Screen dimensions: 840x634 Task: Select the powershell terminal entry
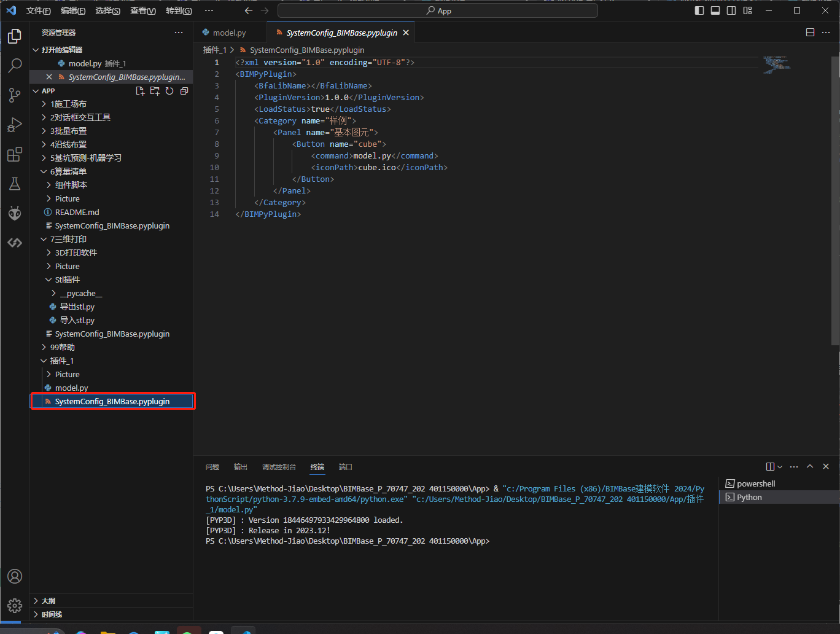tap(756, 483)
